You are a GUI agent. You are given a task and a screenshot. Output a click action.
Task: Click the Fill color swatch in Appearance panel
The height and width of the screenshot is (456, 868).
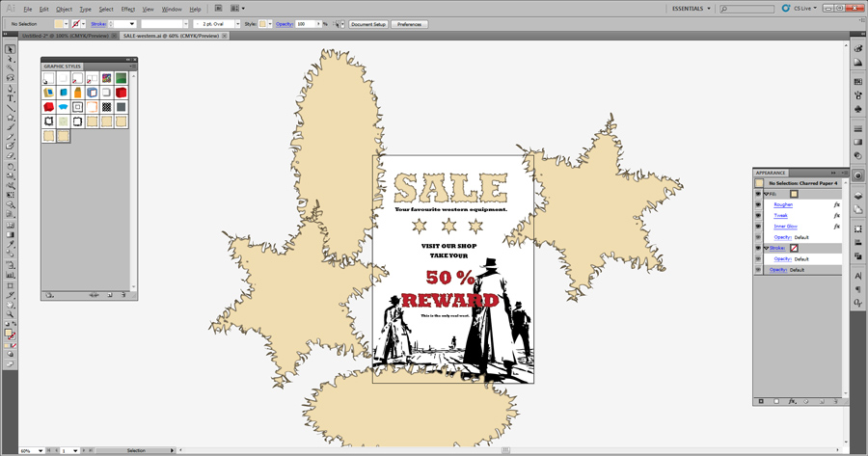[x=794, y=194]
